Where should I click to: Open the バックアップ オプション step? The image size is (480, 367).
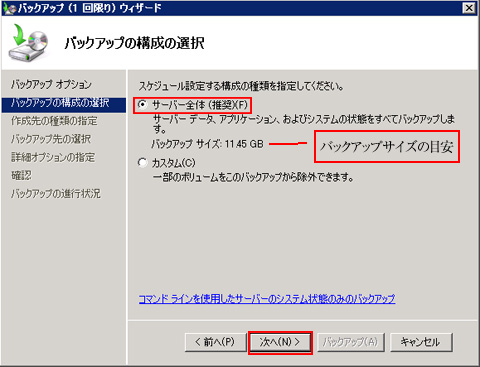point(51,85)
